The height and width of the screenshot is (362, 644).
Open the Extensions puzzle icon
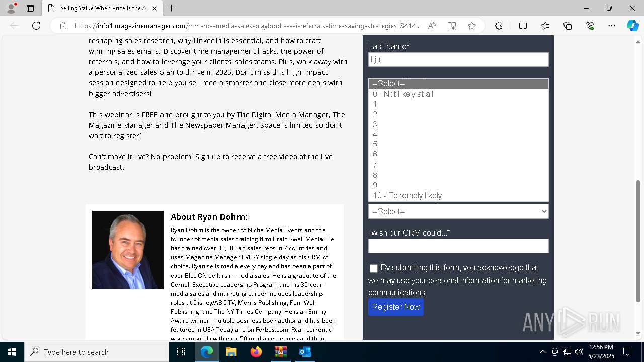pyautogui.click(x=499, y=26)
